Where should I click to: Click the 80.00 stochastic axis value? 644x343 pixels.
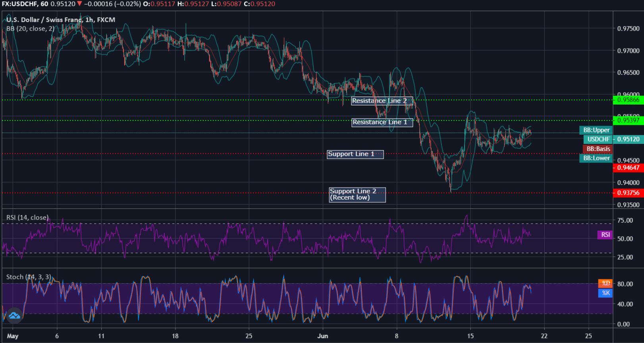click(x=625, y=284)
